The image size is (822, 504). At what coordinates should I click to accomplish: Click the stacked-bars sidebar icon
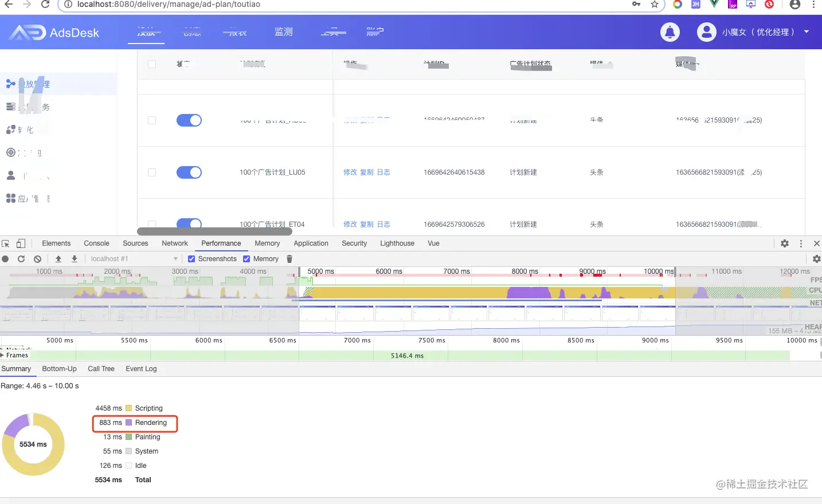(11, 107)
